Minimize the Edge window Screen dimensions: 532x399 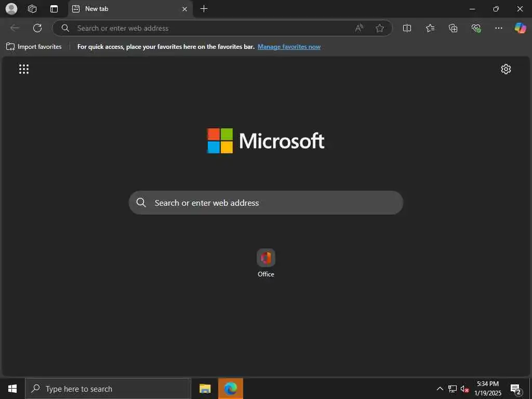472,9
